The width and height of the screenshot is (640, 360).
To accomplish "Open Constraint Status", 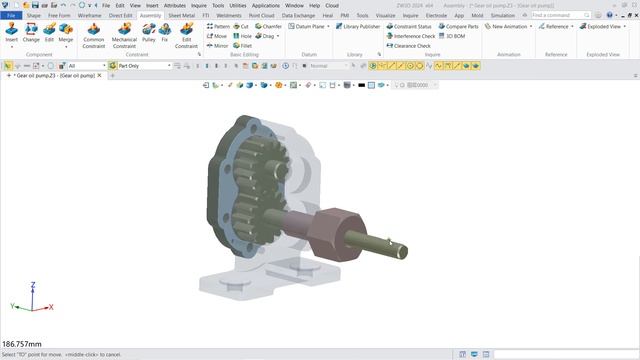I will [409, 26].
